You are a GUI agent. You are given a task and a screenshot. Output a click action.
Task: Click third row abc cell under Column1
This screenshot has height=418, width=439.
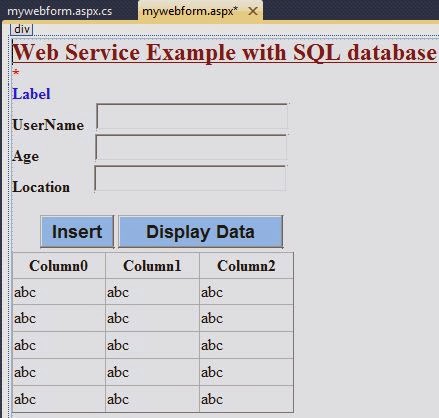(x=152, y=345)
